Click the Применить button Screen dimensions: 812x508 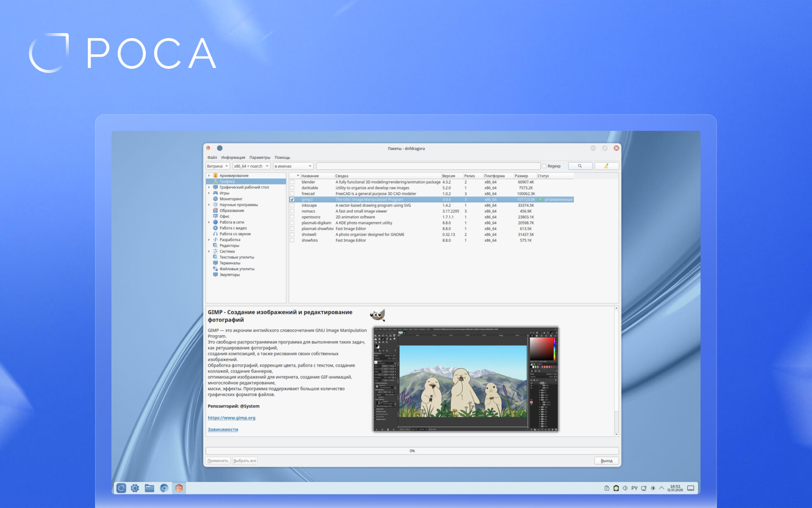[x=218, y=461]
